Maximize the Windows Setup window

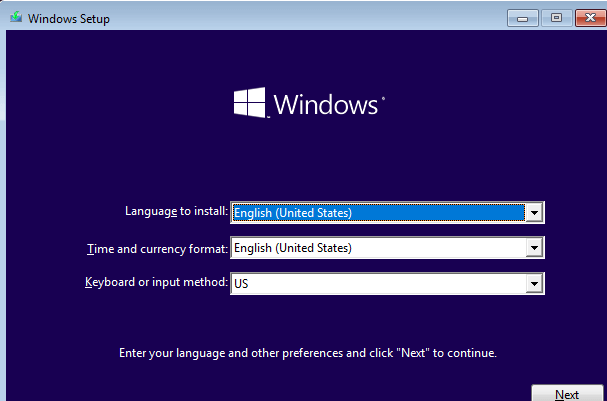555,17
